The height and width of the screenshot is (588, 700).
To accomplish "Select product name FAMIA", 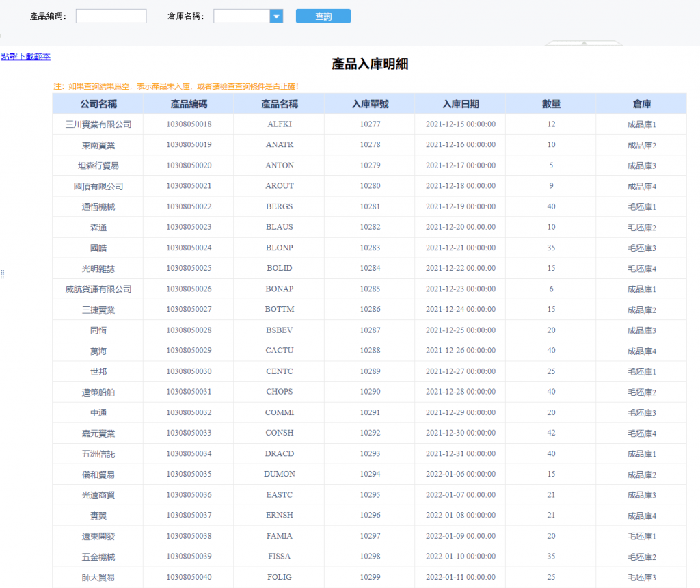I will coord(280,536).
